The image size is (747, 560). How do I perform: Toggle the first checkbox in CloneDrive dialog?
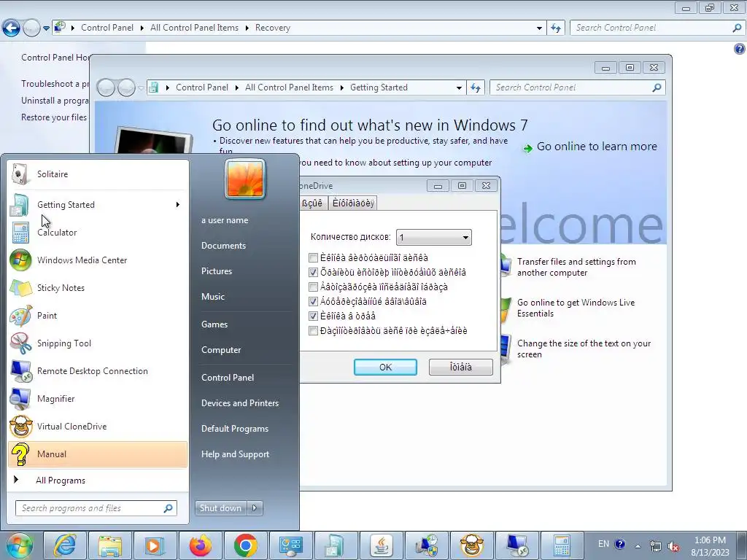[313, 257]
